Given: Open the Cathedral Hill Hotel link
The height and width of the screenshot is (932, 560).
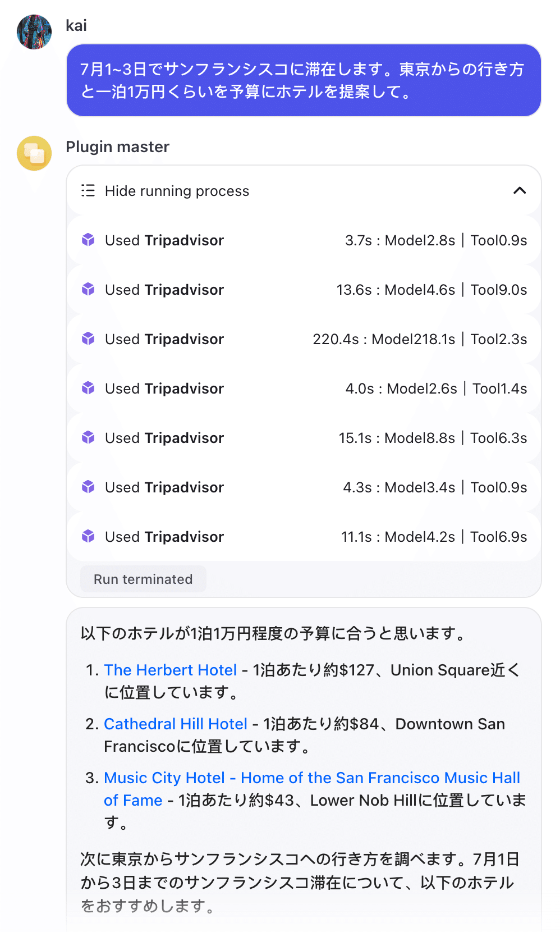Looking at the screenshot, I should pos(176,724).
